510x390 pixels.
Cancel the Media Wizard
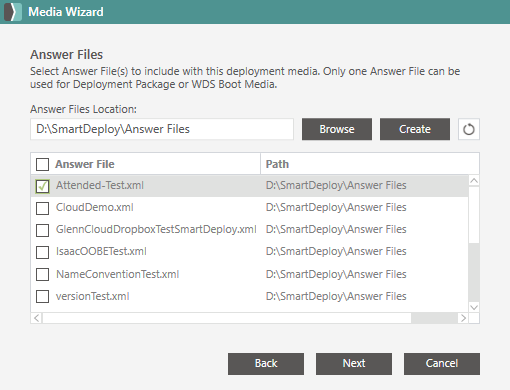(x=442, y=364)
